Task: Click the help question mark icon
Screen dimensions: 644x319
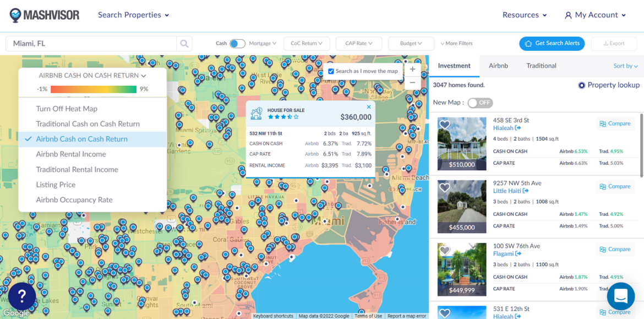Action: [x=21, y=296]
